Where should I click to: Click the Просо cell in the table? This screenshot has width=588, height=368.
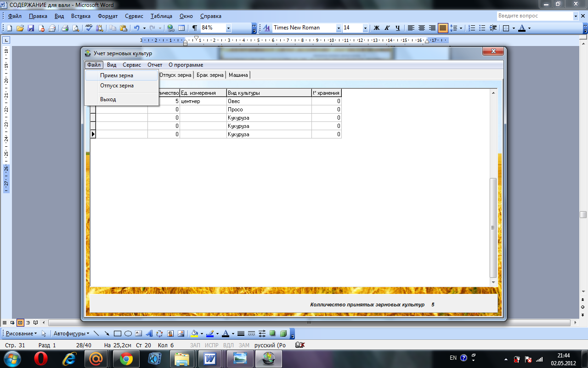[269, 109]
